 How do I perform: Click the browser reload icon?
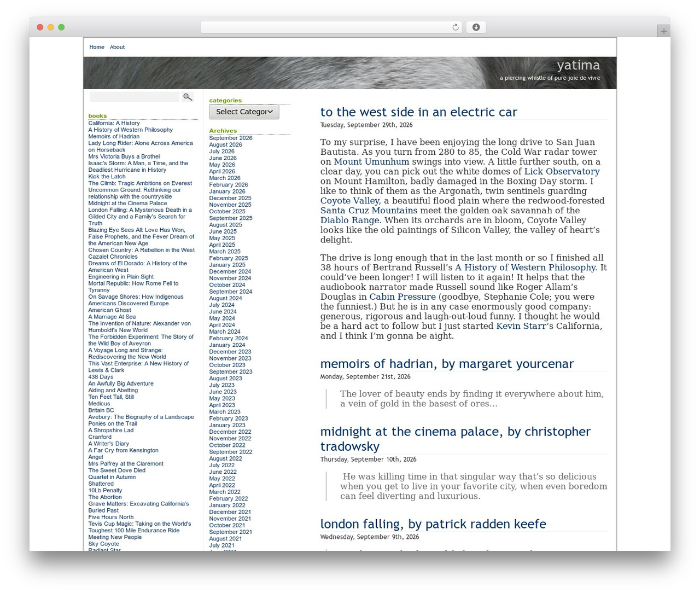point(455,27)
